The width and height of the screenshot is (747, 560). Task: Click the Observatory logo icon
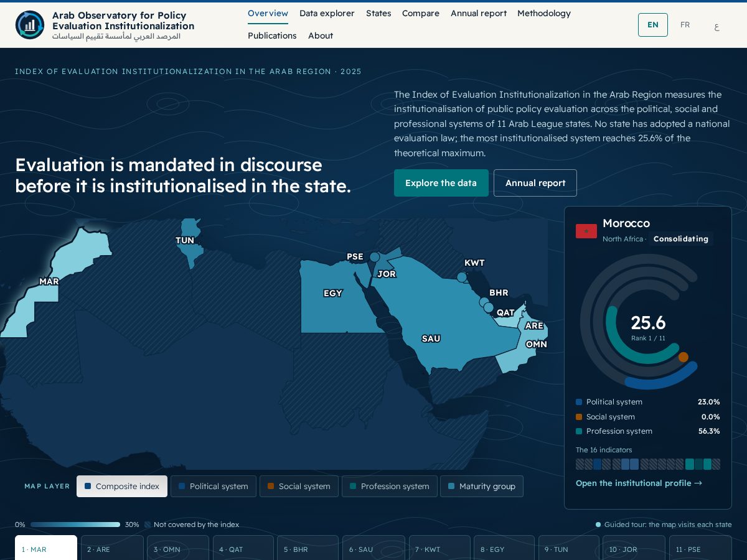30,25
